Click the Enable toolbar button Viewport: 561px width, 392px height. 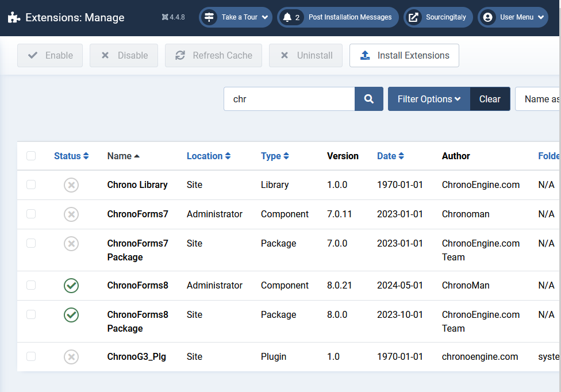point(50,55)
